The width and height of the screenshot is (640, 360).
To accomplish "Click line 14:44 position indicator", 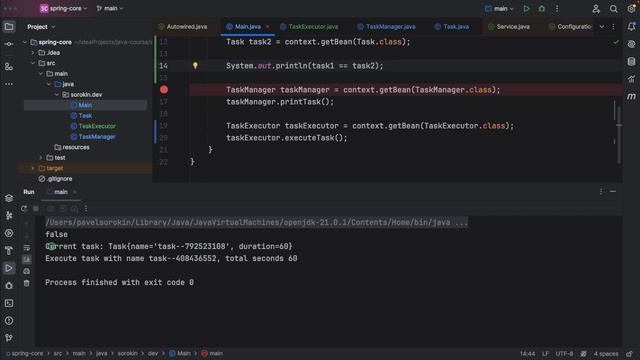I will [x=527, y=353].
